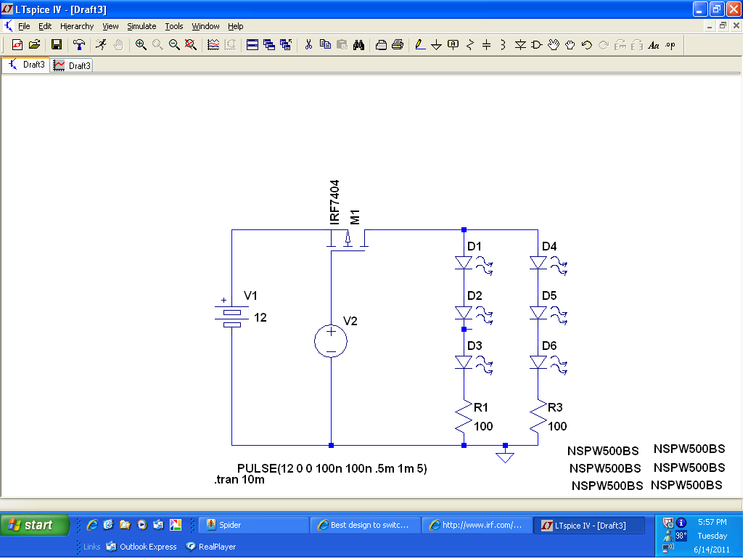Click the D1 diode label

[x=474, y=246]
